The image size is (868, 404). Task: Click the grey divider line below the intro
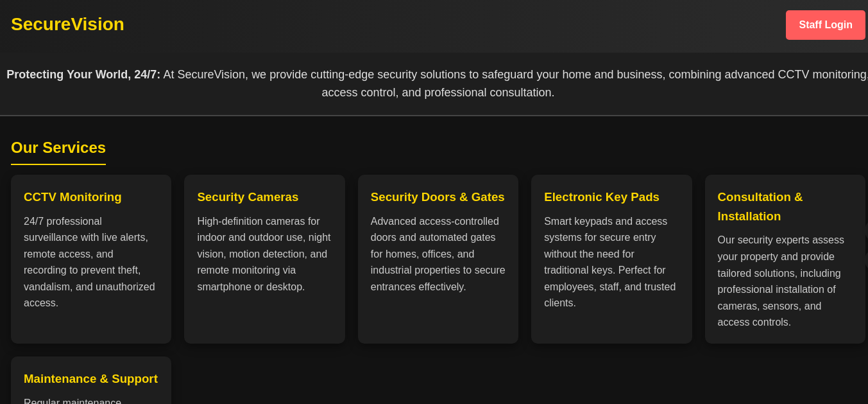tap(434, 116)
